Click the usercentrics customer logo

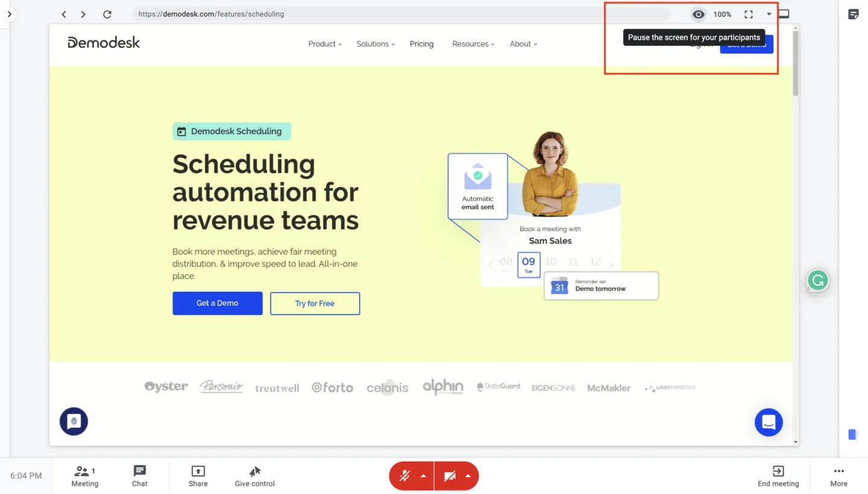tap(670, 387)
